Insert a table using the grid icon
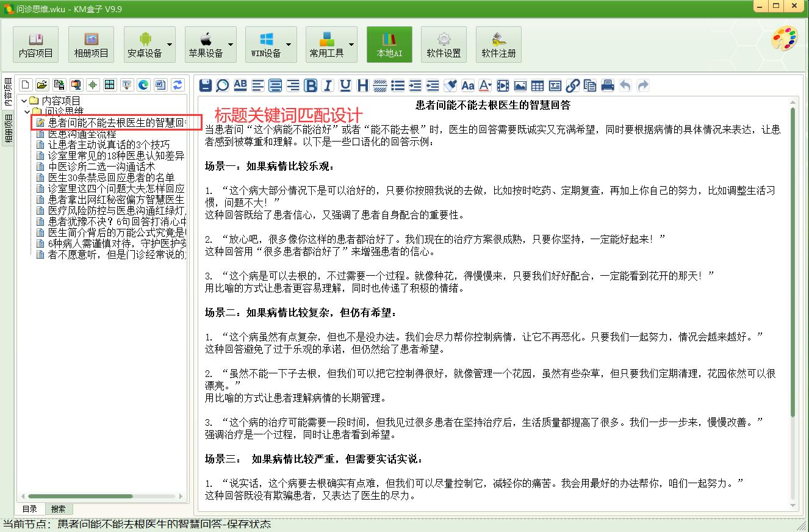Viewport: 809px width, 532px height. pos(538,85)
